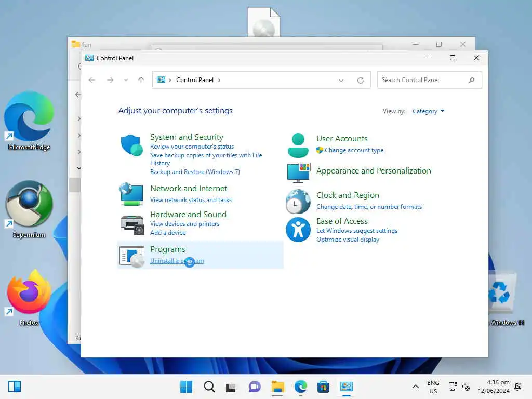Open Save backup copies with File History
Viewport: 532px width, 399px height.
(206, 159)
